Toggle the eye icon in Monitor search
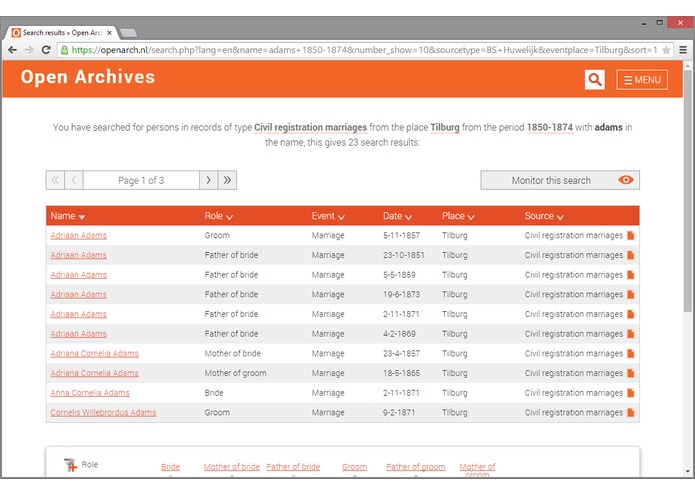The image size is (695, 494). click(x=625, y=180)
